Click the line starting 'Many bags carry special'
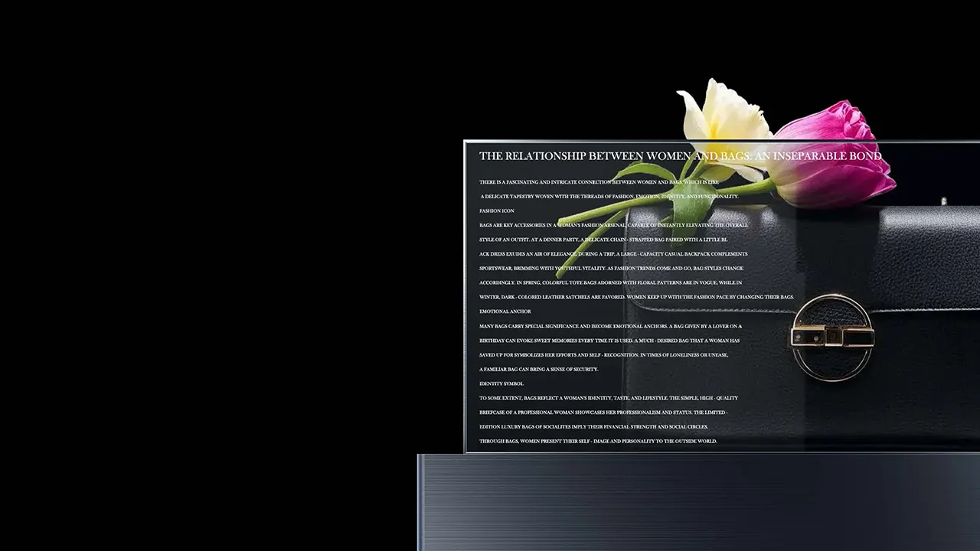 (610, 326)
